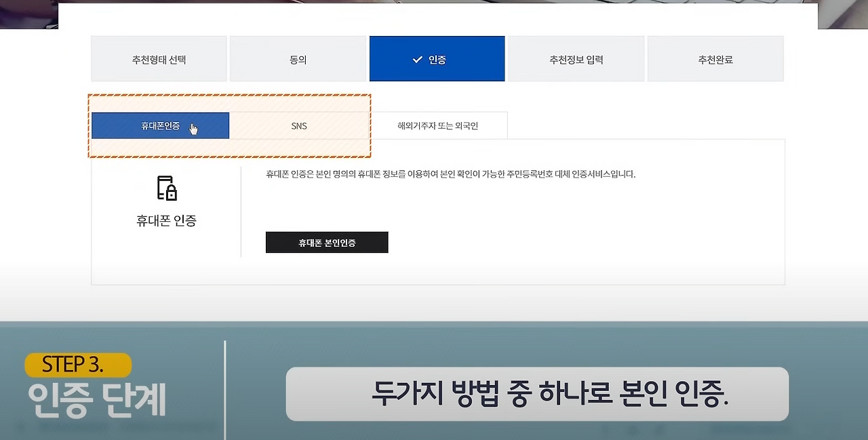Select the active 인증 step
Viewport: 868px width, 440px height.
click(x=437, y=58)
